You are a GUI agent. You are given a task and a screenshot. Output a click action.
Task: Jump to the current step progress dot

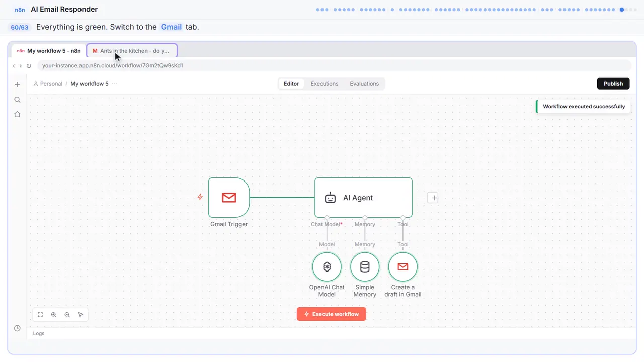click(x=622, y=9)
